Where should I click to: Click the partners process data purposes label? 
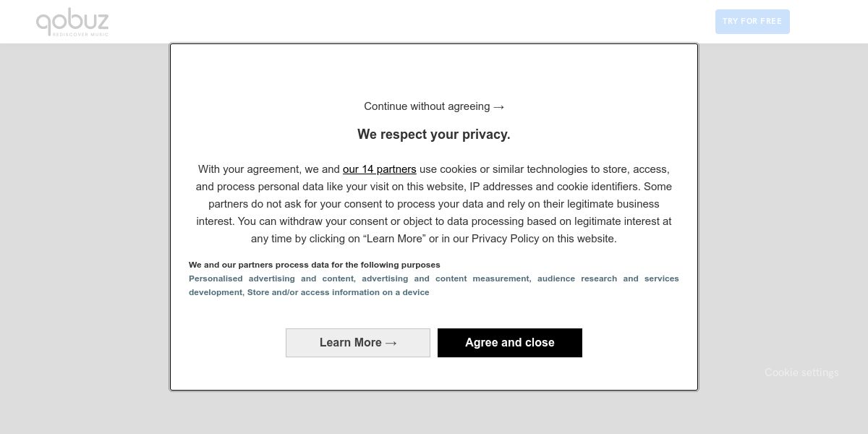pyautogui.click(x=314, y=265)
